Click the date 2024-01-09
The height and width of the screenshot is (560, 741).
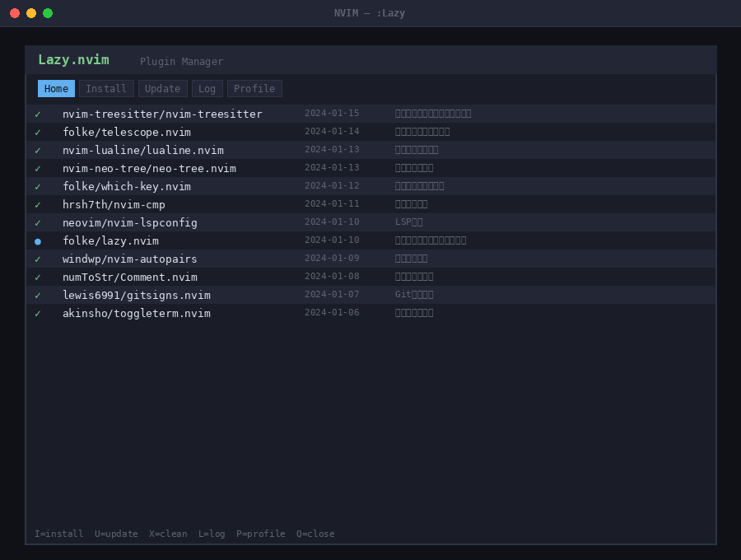coord(332,258)
